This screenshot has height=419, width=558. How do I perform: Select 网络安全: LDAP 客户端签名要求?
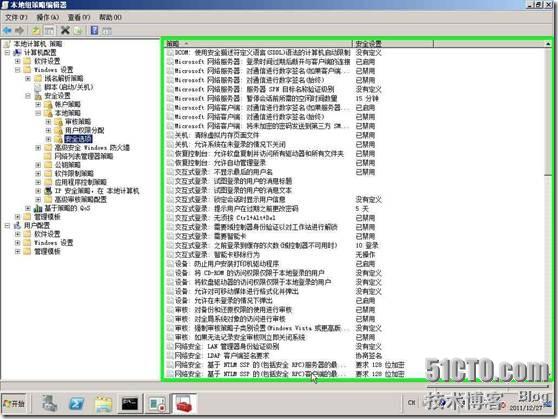(x=218, y=356)
